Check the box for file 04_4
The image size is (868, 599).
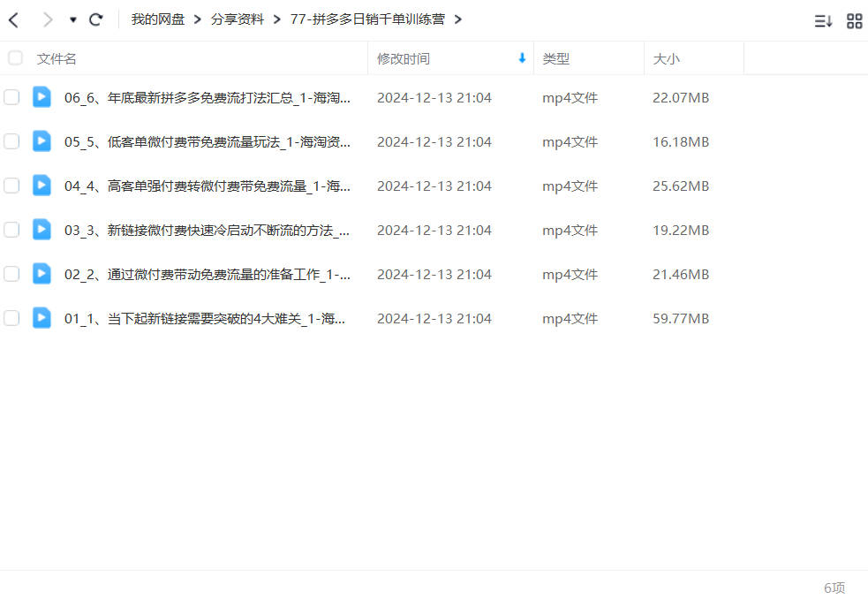[x=11, y=185]
